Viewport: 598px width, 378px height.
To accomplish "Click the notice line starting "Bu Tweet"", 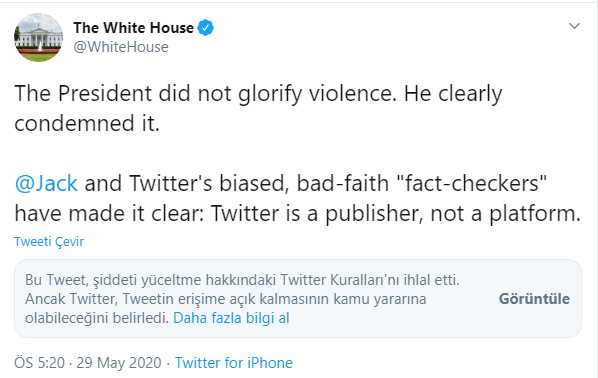I will (242, 280).
